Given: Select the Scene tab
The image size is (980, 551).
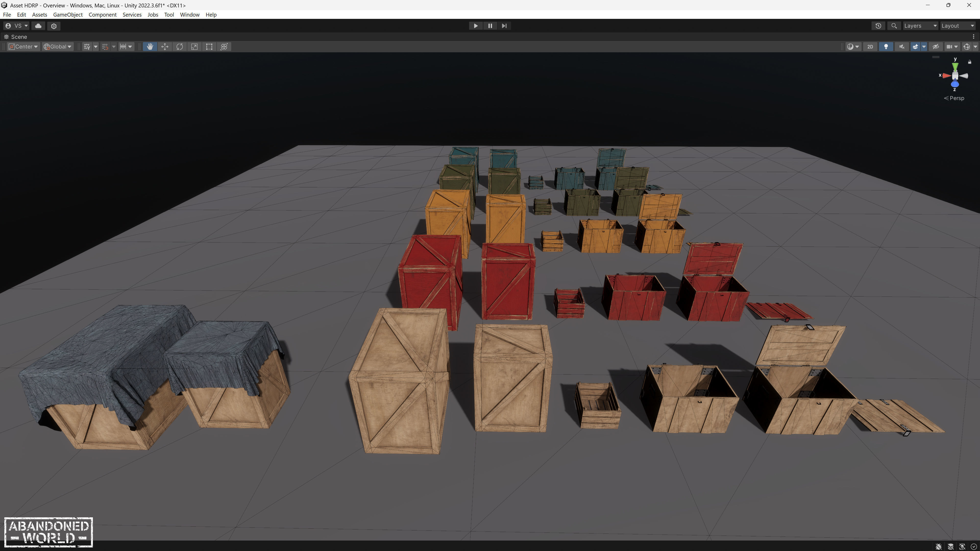Looking at the screenshot, I should (x=16, y=36).
